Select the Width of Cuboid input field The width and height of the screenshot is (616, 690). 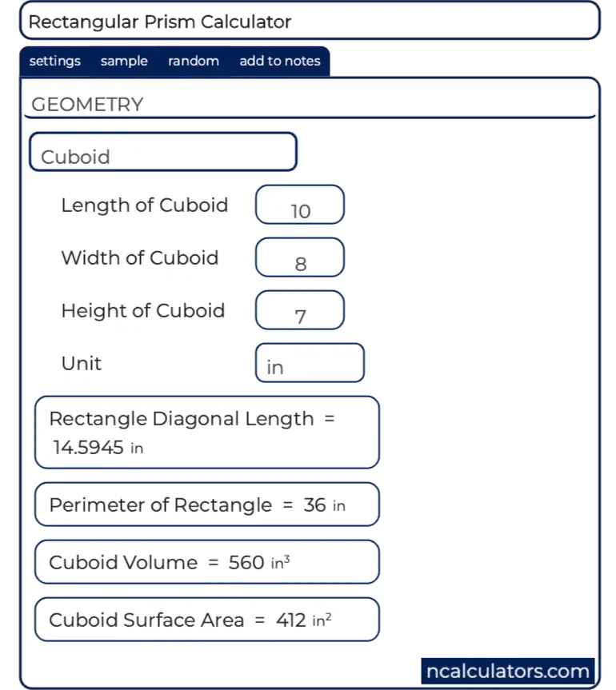(x=299, y=257)
